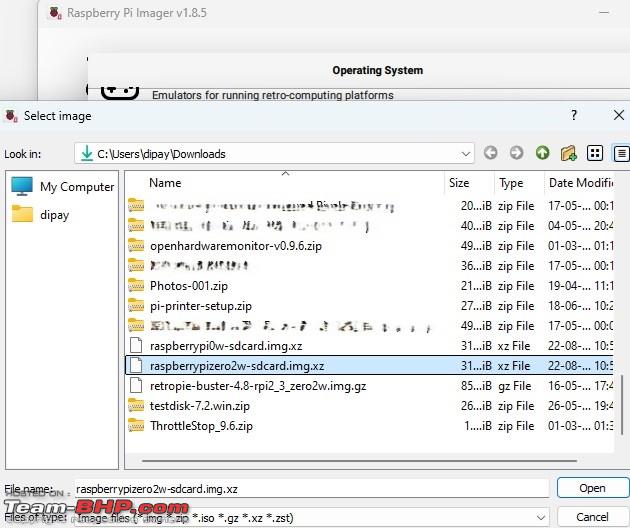Select testdisk-7.2.win.zip file

coord(200,406)
